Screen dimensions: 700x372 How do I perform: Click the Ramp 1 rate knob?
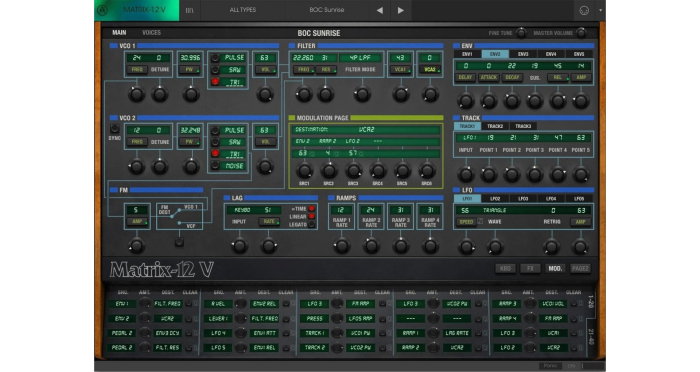click(x=342, y=246)
